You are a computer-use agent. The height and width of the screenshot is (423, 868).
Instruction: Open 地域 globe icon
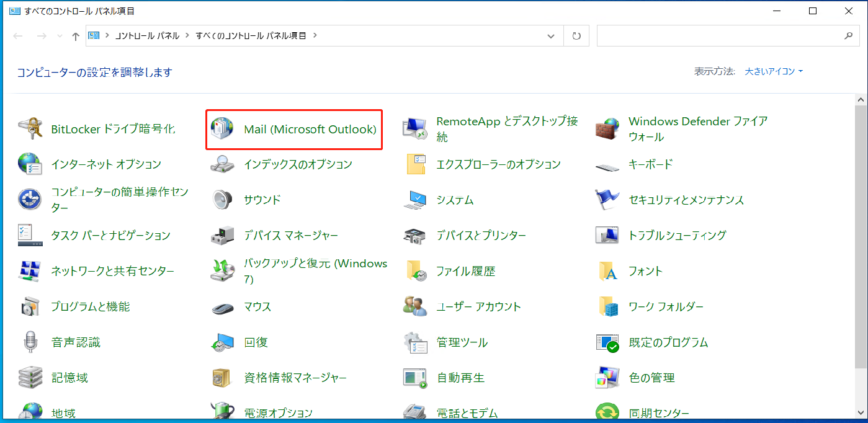pos(30,411)
